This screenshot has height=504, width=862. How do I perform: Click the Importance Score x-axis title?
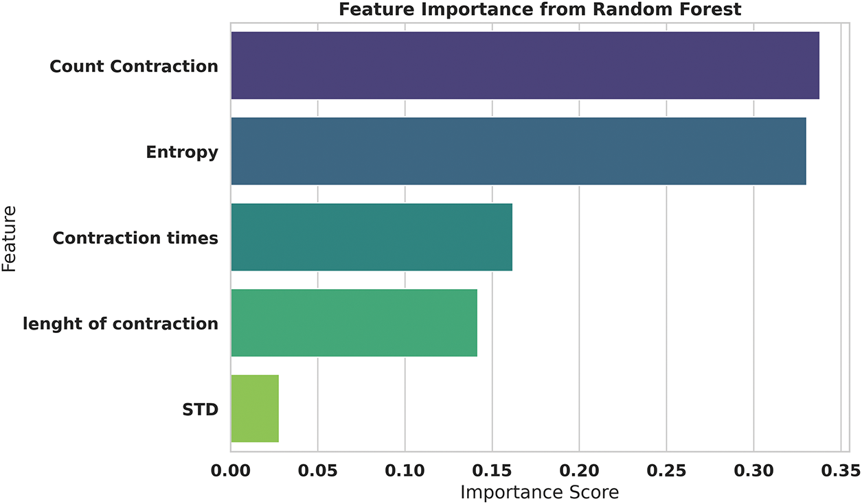(x=539, y=492)
